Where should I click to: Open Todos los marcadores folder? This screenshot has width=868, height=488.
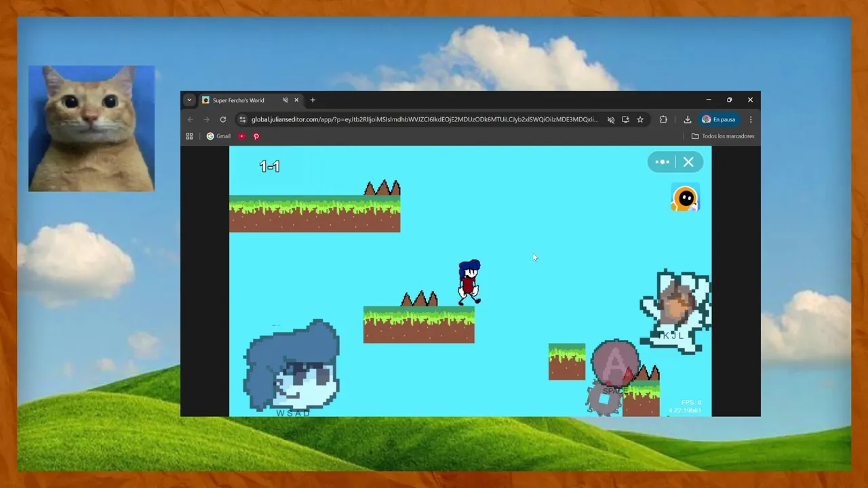[x=723, y=136]
